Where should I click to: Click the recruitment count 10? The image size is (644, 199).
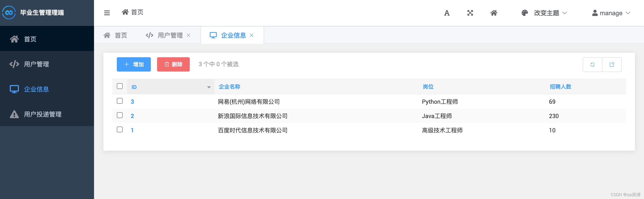(x=552, y=130)
